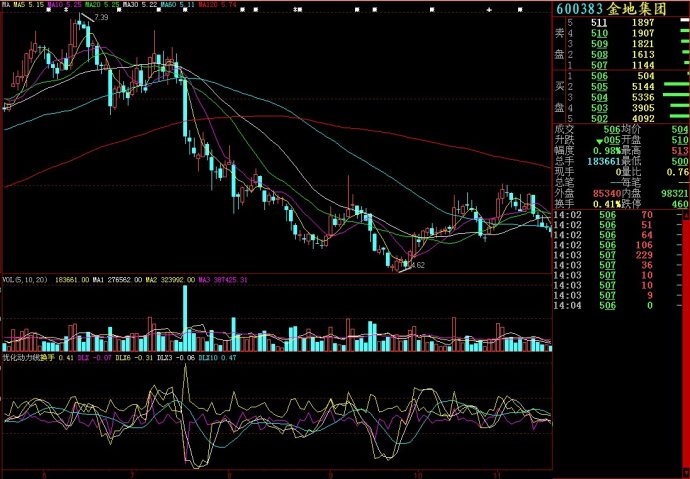The image size is (690, 479).
Task: Select sell level 5 price 511
Action: (x=599, y=22)
